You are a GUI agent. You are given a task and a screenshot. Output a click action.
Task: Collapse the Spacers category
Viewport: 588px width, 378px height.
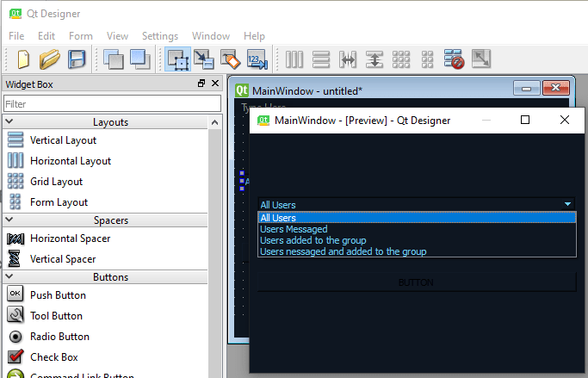point(9,220)
